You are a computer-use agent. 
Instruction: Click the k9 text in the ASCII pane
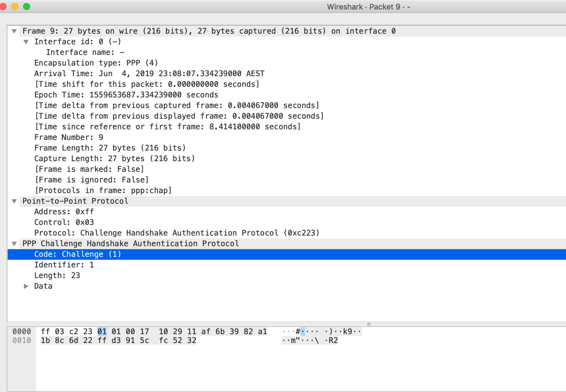(x=347, y=331)
